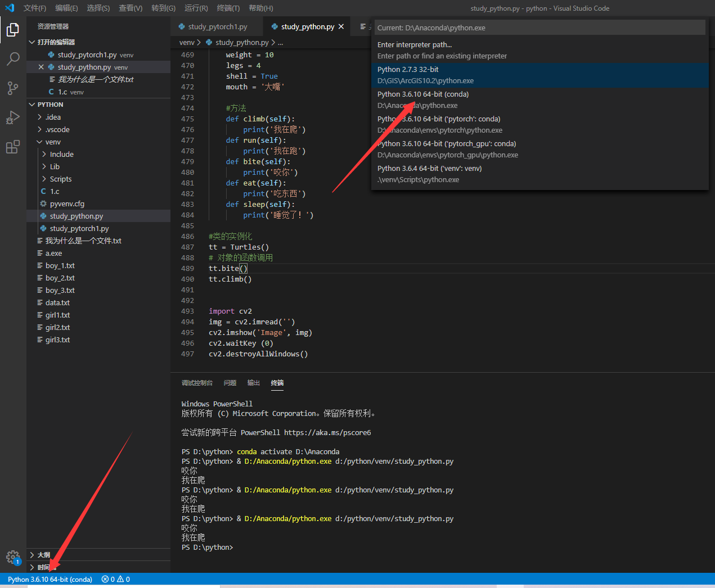The image size is (715, 588).
Task: Open the breadcrumb more actions ellipsis
Action: tap(280, 42)
